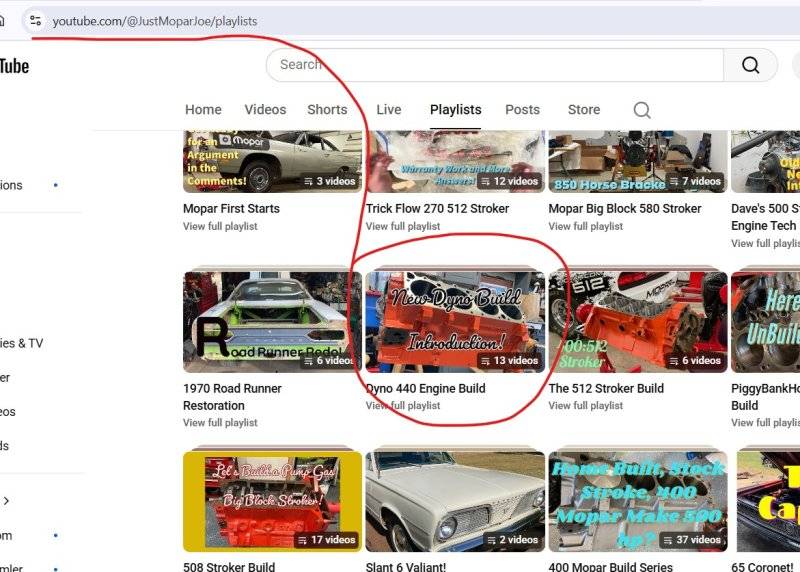Click the playlist icon on Dyno 440 thumbnail
The image size is (800, 572).
pyautogui.click(x=485, y=361)
